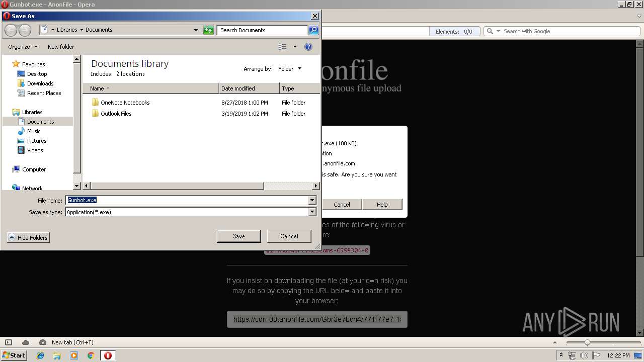Click the Opera taskbar button
This screenshot has width=644, height=362.
click(108, 355)
